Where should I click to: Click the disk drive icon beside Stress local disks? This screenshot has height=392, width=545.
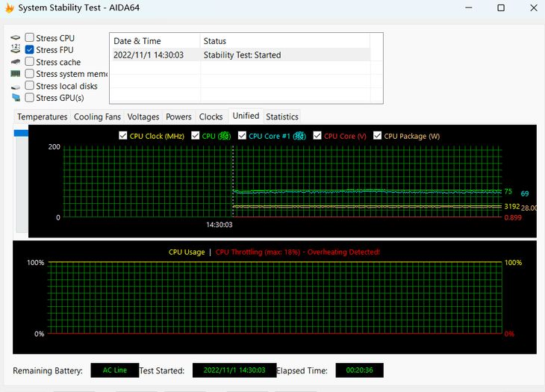[x=15, y=87]
